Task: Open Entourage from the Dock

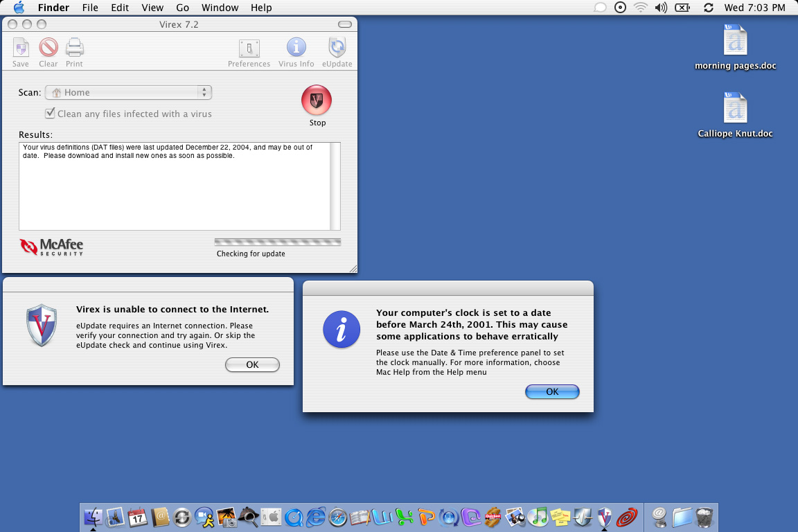Action: click(471, 517)
